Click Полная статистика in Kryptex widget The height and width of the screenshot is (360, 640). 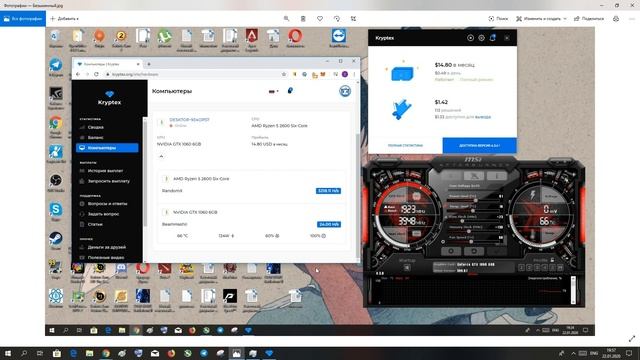pos(405,145)
